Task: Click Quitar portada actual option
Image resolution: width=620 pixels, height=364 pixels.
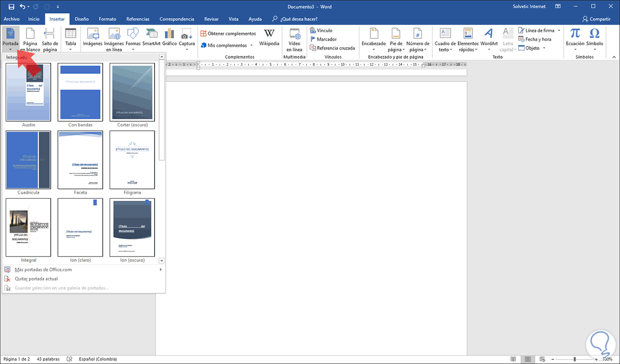Action: tap(40, 279)
